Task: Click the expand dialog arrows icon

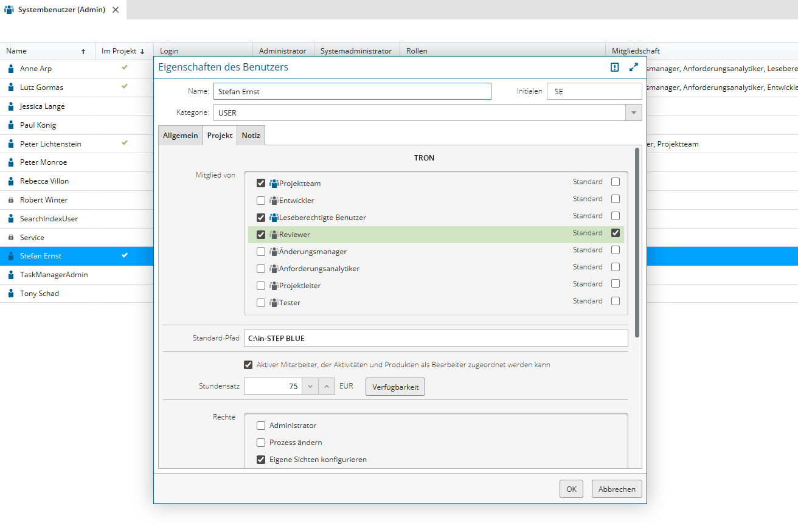Action: 634,67
